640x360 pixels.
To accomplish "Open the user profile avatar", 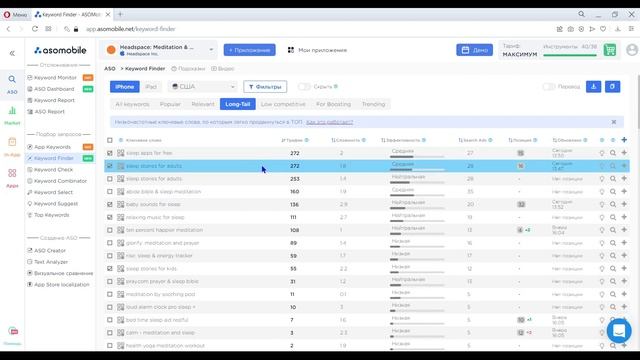I will click(x=632, y=50).
